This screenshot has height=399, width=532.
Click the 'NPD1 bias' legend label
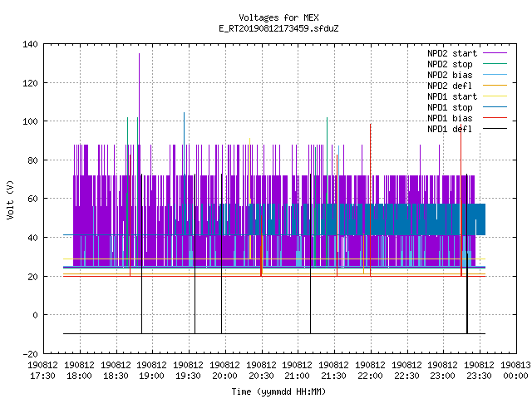pos(450,118)
